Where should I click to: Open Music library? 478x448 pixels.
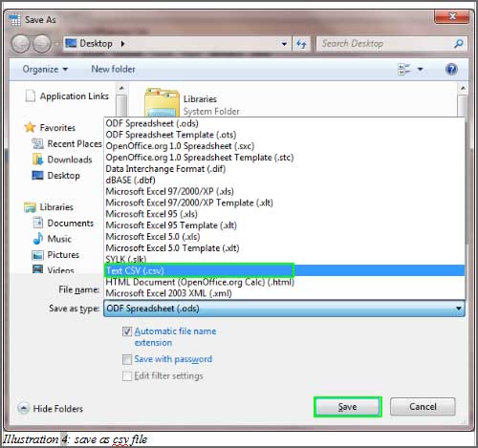point(59,239)
